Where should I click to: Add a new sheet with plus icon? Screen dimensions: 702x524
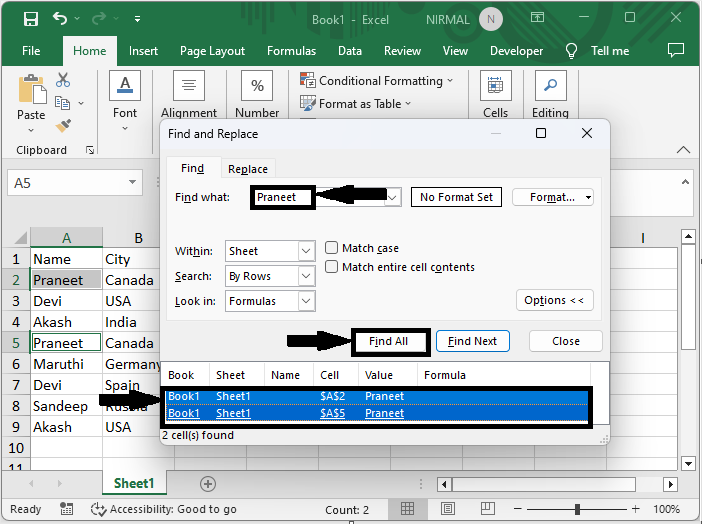(207, 484)
